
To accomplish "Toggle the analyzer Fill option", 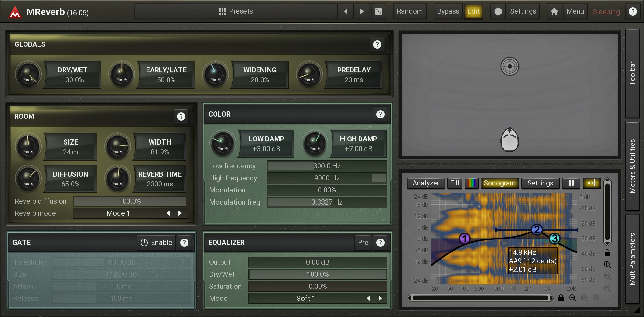I will (455, 183).
